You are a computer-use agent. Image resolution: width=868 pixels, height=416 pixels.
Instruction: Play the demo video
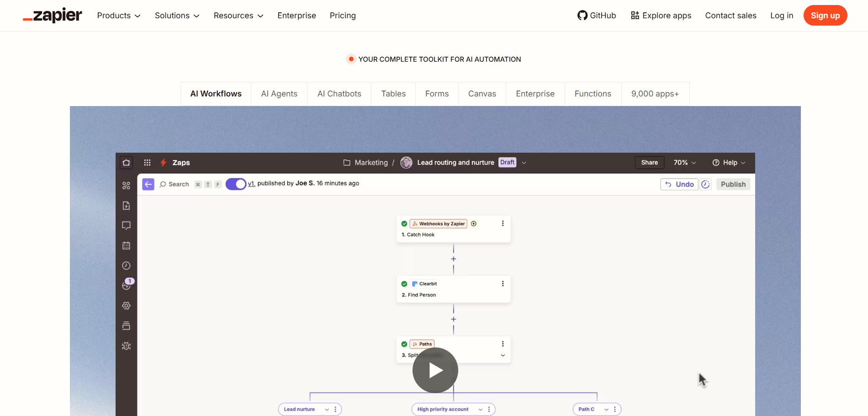[435, 370]
